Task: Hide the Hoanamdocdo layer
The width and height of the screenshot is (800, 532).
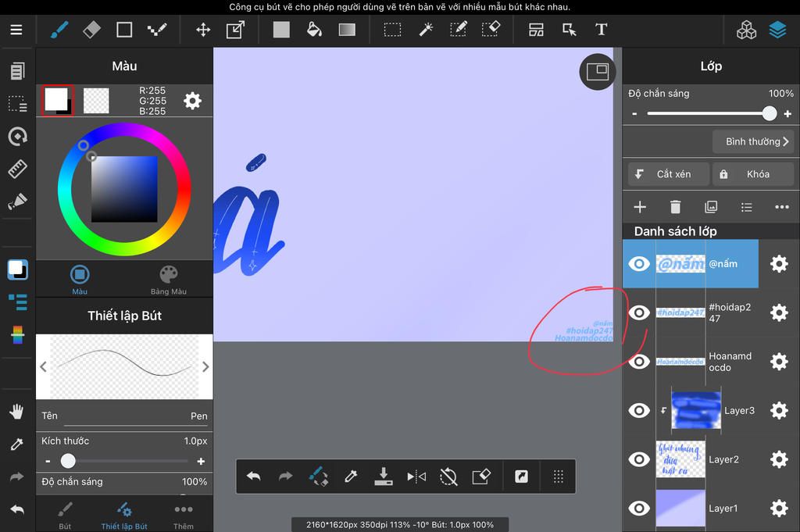Action: tap(639, 361)
